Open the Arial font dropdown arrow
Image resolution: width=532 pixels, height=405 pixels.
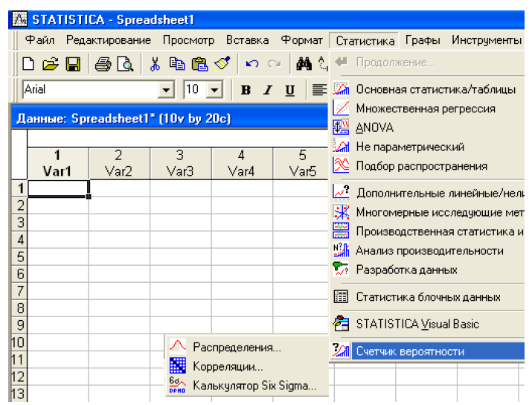pyautogui.click(x=166, y=90)
